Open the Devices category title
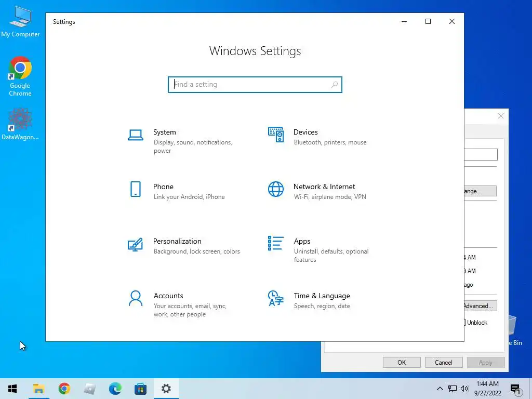532x399 pixels. pos(305,132)
